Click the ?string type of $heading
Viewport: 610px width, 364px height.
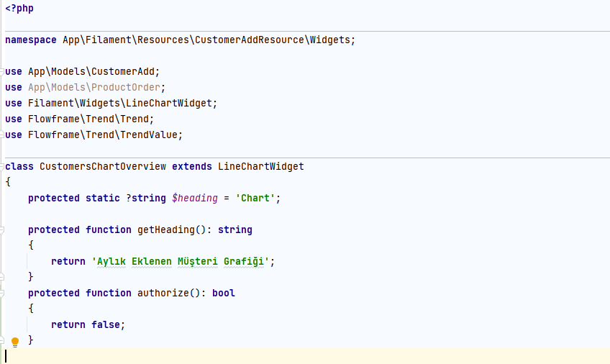146,198
